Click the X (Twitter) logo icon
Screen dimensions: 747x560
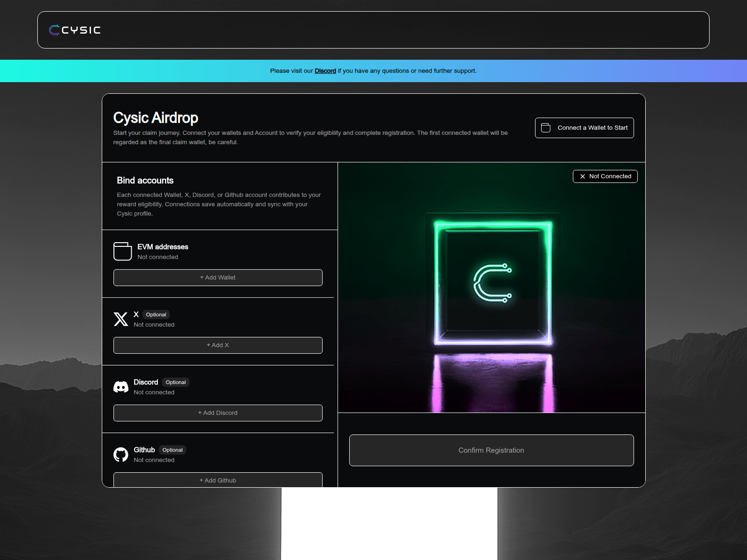pyautogui.click(x=121, y=319)
